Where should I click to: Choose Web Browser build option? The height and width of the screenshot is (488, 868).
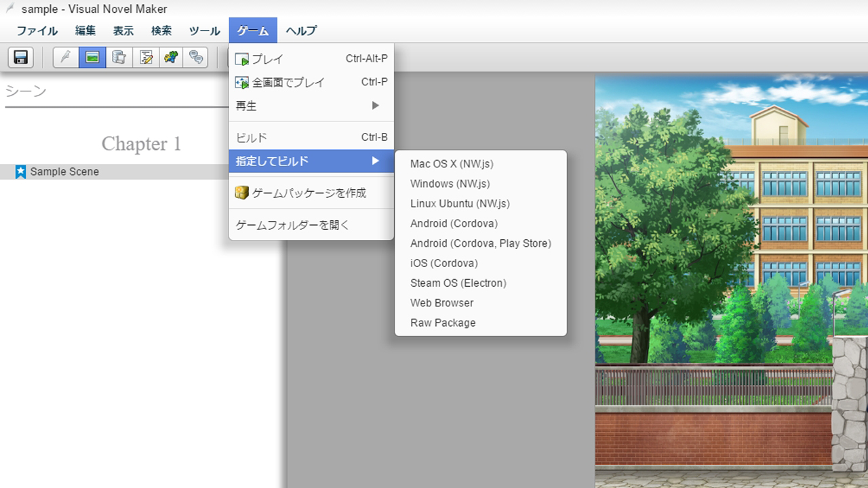click(441, 303)
